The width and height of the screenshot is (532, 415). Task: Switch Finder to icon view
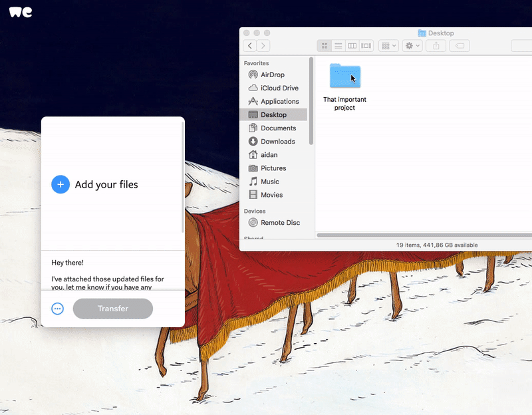point(325,46)
